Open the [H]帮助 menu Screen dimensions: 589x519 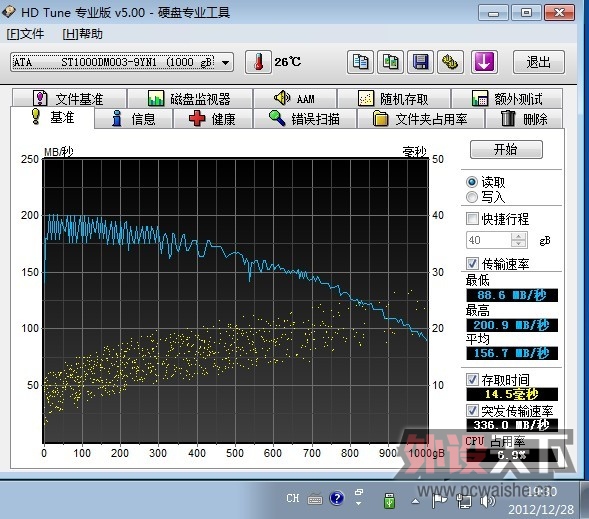click(x=82, y=34)
